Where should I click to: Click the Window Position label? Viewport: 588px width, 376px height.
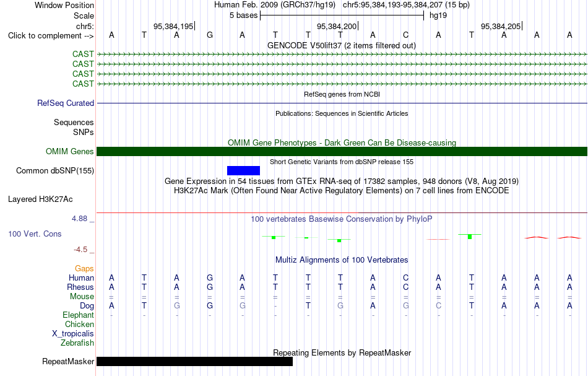(x=64, y=5)
